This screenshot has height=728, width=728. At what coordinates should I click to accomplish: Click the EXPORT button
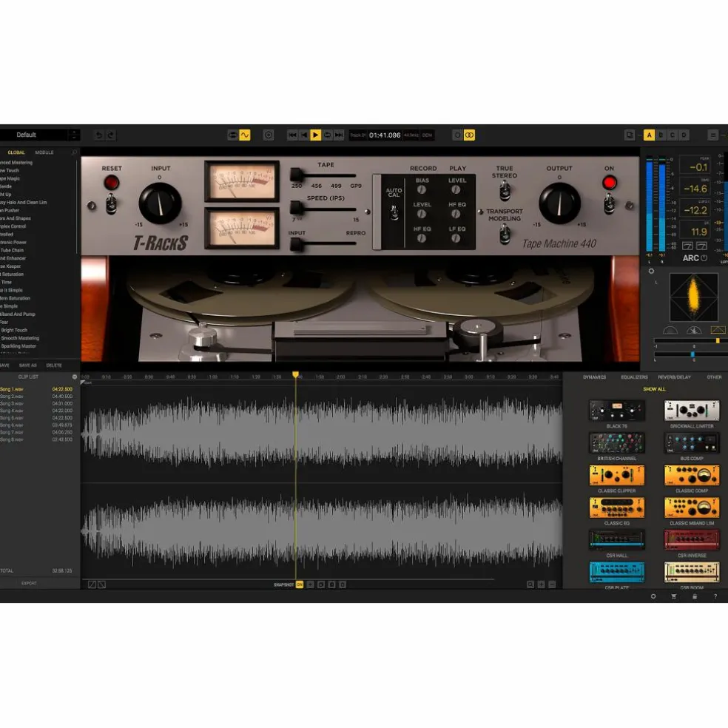(29, 583)
